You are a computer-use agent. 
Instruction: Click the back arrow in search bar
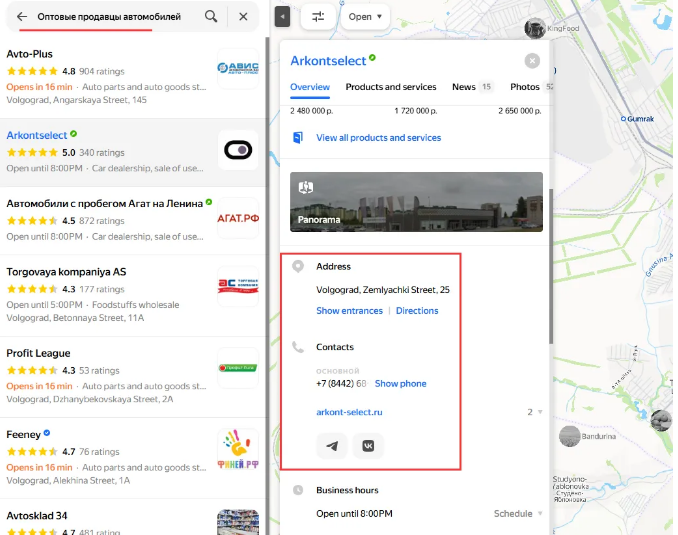coord(22,17)
